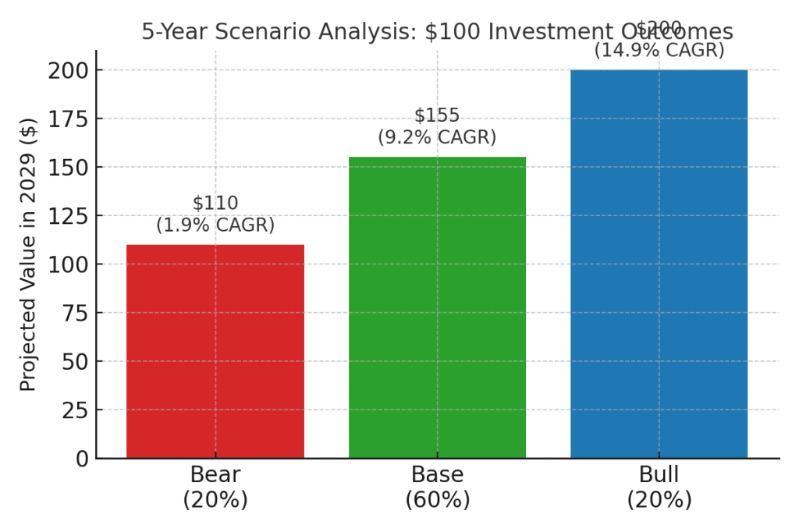Click the 50 tick label on y-axis
The image size is (799, 532).
pyautogui.click(x=76, y=362)
